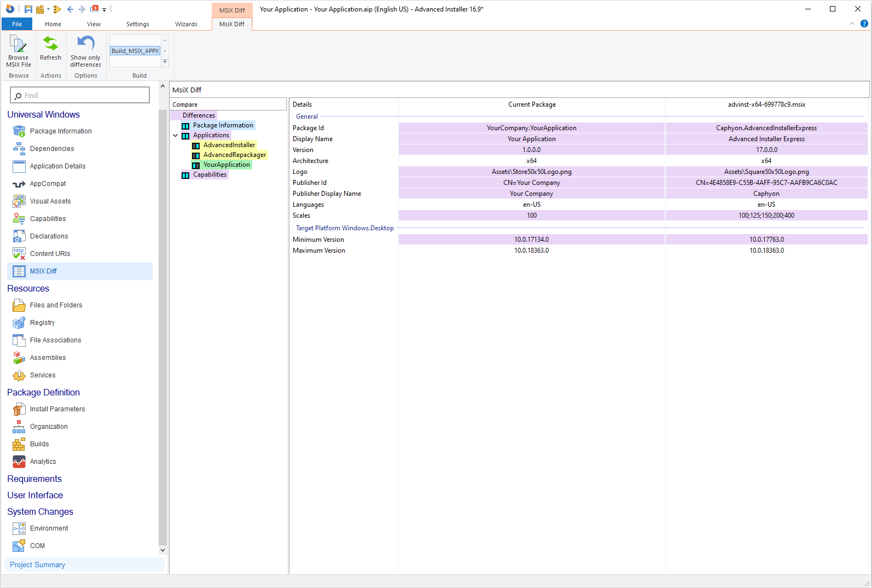Image resolution: width=872 pixels, height=588 pixels.
Task: Open the Dependencies page
Action: coord(52,149)
